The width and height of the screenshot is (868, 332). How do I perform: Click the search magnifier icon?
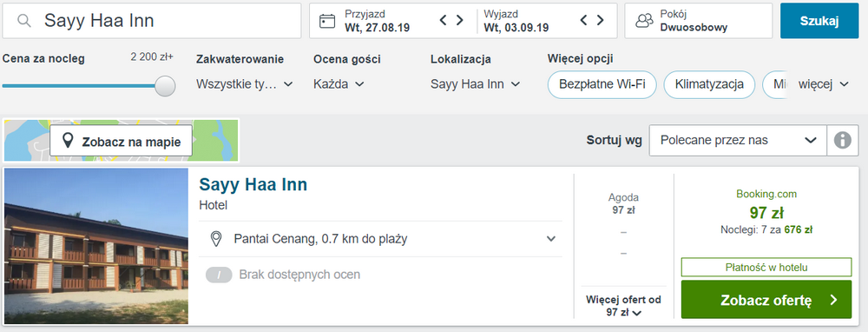23,21
